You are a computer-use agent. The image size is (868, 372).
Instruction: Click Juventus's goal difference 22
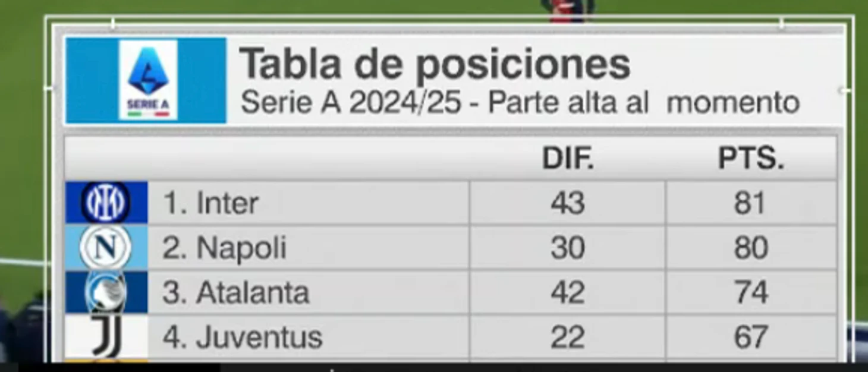coord(568,338)
